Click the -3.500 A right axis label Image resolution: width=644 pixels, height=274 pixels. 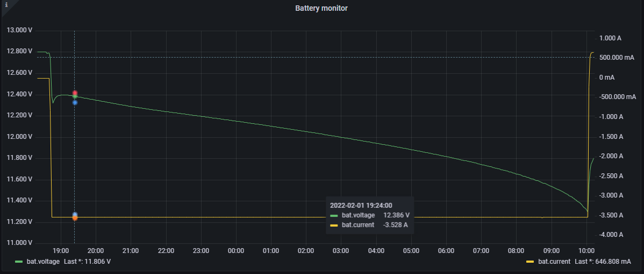coord(611,215)
